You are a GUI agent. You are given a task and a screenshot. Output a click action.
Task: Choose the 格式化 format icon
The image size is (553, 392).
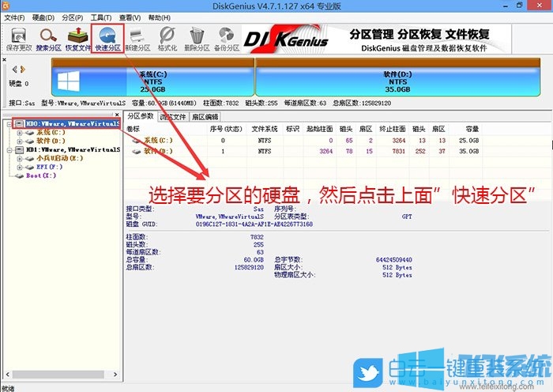(x=167, y=40)
